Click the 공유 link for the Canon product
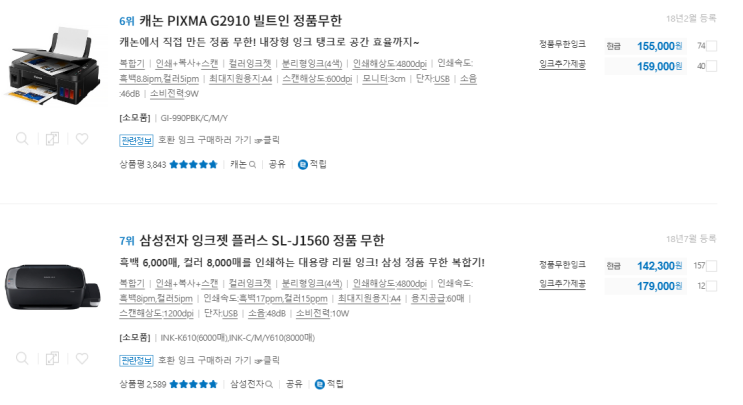This screenshot has height=405, width=743. pos(277,164)
